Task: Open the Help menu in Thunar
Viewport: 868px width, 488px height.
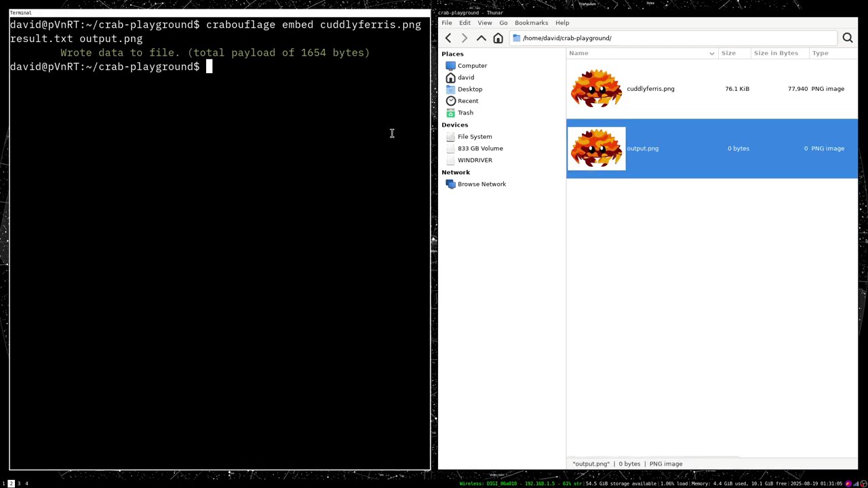Action: [x=562, y=22]
